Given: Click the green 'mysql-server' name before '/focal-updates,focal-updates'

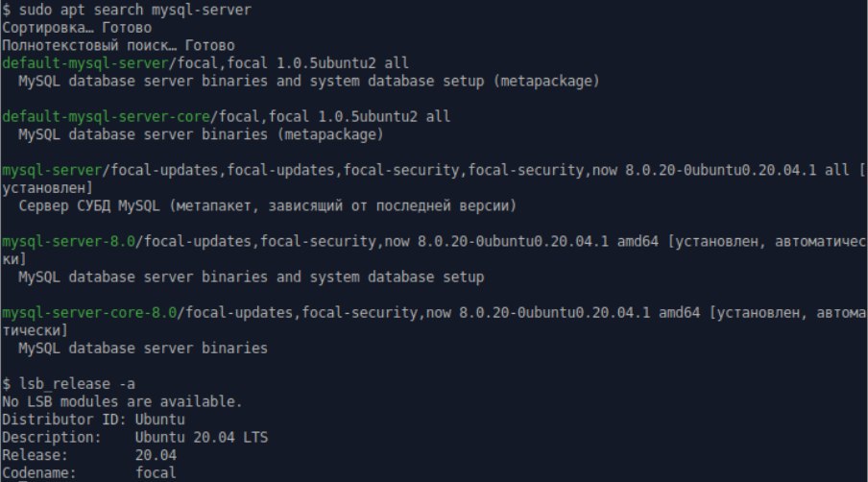Looking at the screenshot, I should [x=52, y=170].
